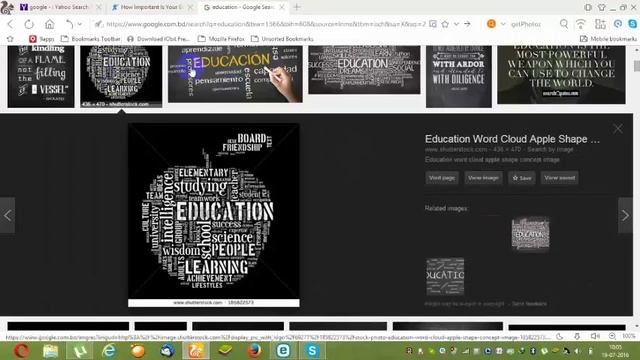The width and height of the screenshot is (640, 360).
Task: Open the large apple word cloud preview image
Action: coord(213,215)
